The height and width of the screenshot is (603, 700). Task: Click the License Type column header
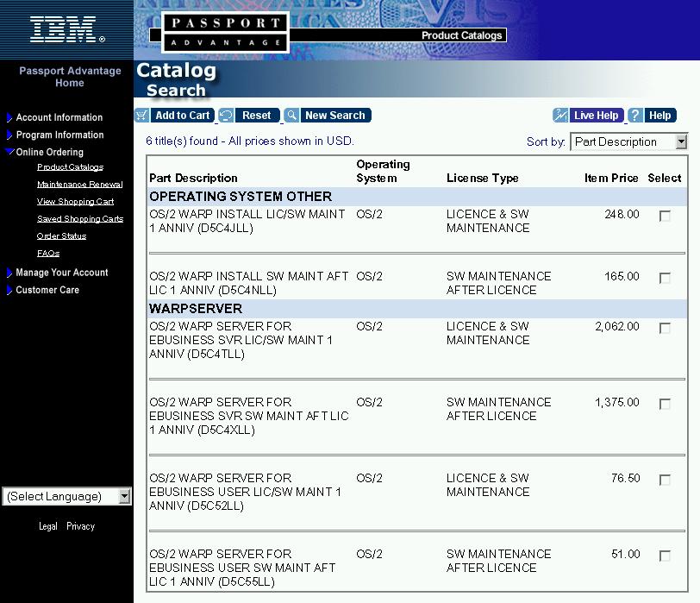tap(482, 179)
